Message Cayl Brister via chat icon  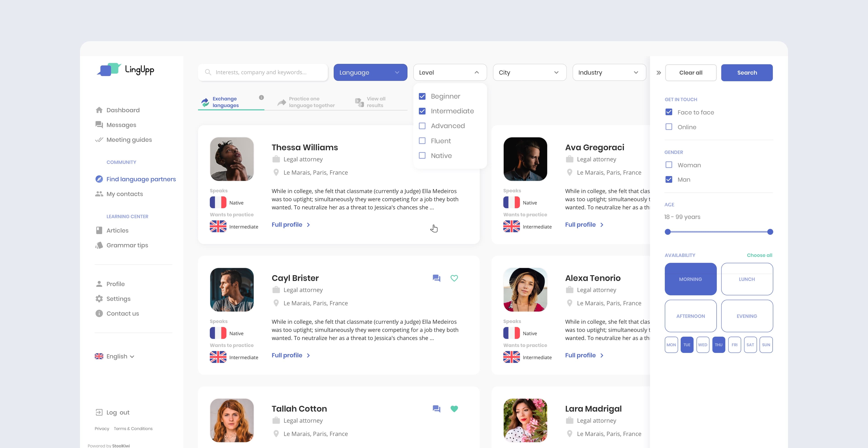tap(436, 278)
